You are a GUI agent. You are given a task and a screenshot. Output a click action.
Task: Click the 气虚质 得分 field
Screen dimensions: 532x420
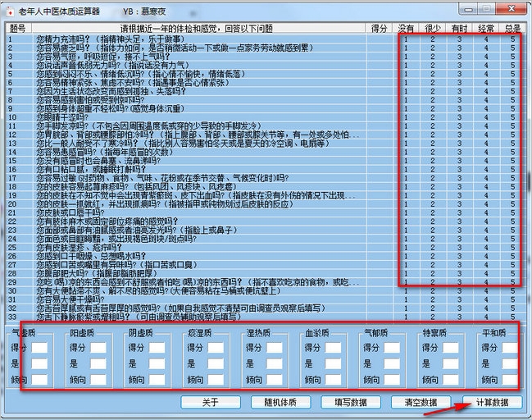click(39, 348)
